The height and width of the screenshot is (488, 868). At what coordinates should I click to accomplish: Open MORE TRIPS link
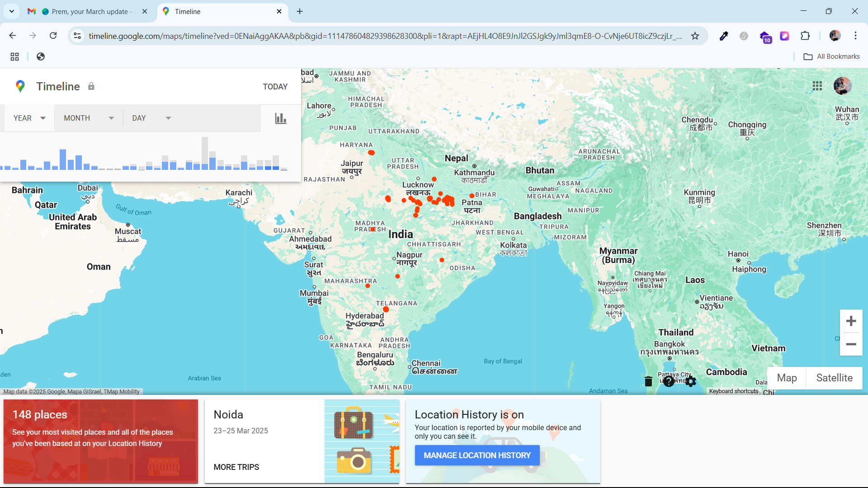point(236,467)
